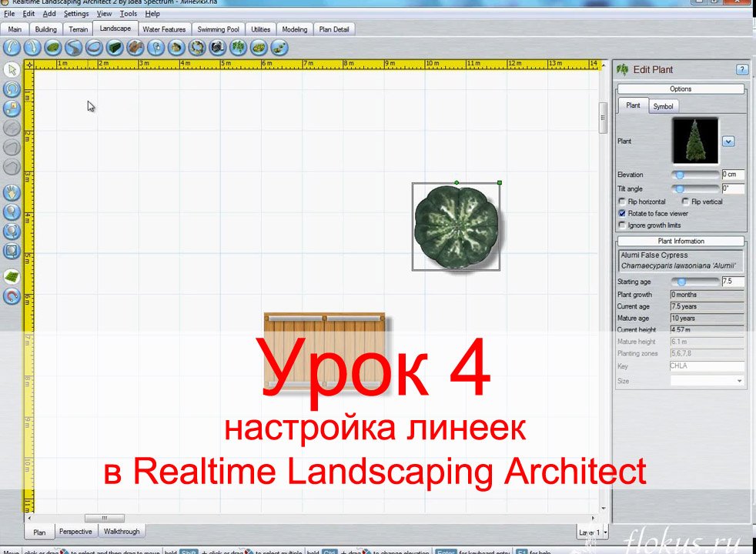Switch to the Building tab
This screenshot has height=554, width=756.
(x=45, y=29)
